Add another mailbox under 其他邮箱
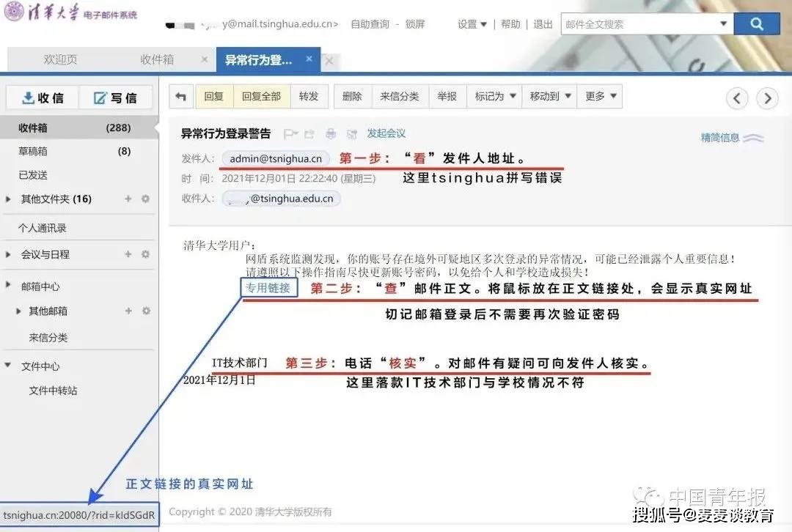The width and height of the screenshot is (792, 532). [x=128, y=311]
